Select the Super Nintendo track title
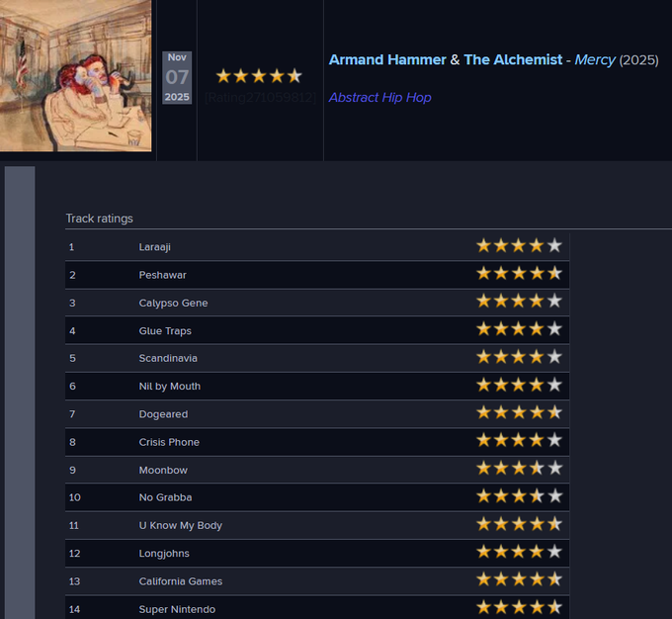672x619 pixels. (x=177, y=609)
